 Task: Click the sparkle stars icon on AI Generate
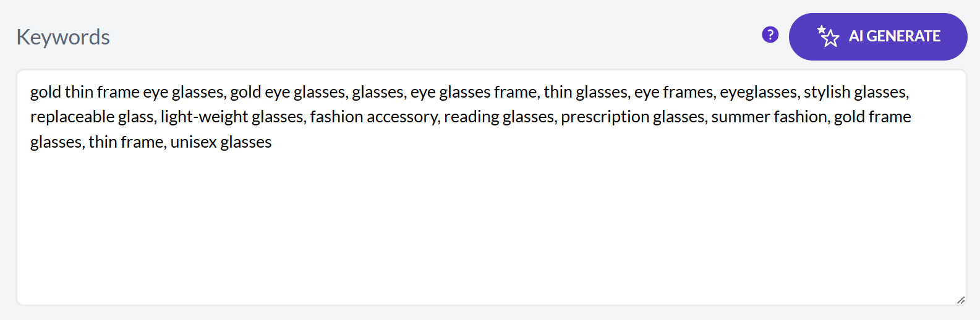(x=828, y=36)
